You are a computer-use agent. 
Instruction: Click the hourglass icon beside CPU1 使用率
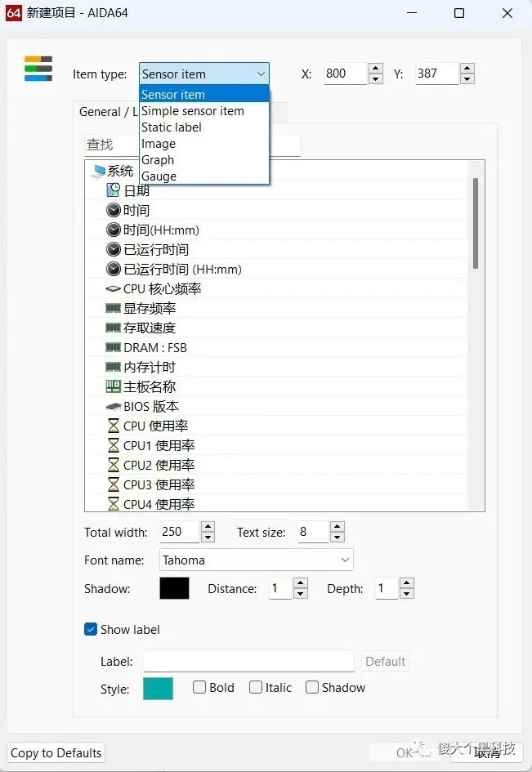tap(114, 445)
